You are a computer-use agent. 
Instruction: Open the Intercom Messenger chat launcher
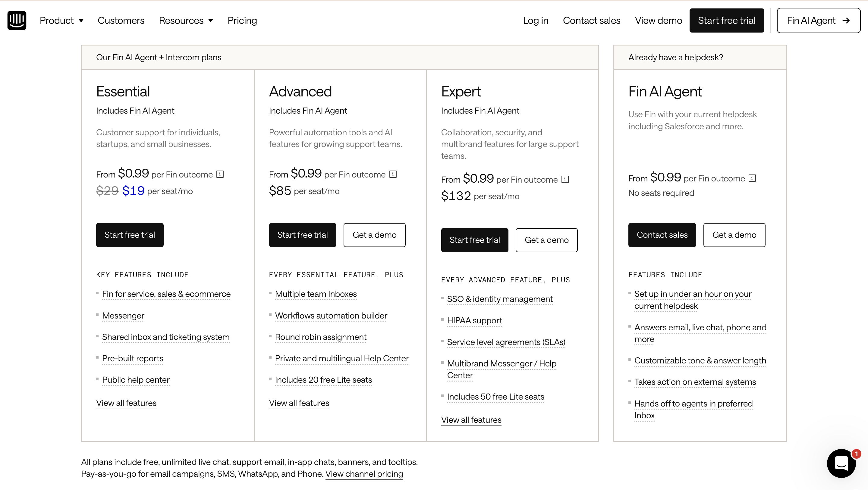pyautogui.click(x=841, y=463)
